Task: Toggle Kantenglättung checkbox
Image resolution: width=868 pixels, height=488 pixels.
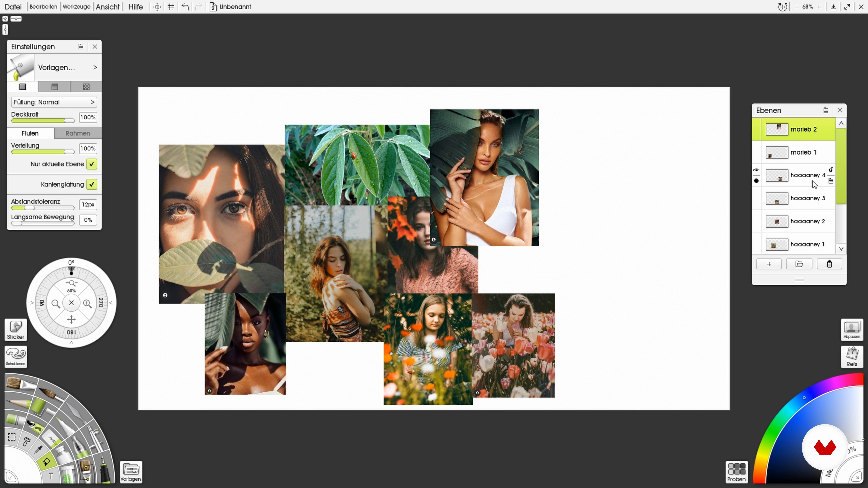Action: point(92,184)
